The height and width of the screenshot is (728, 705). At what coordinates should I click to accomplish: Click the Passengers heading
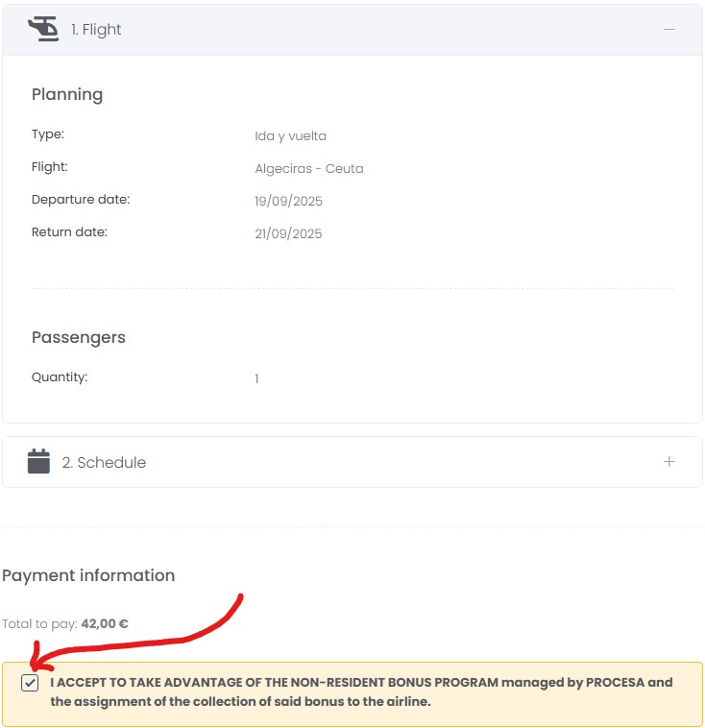click(79, 337)
